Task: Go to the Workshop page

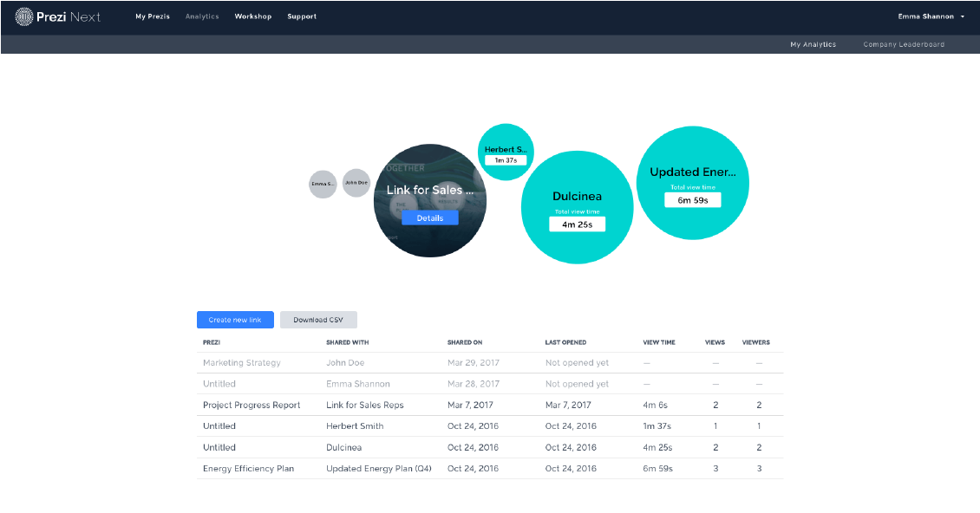Action: coord(252,16)
